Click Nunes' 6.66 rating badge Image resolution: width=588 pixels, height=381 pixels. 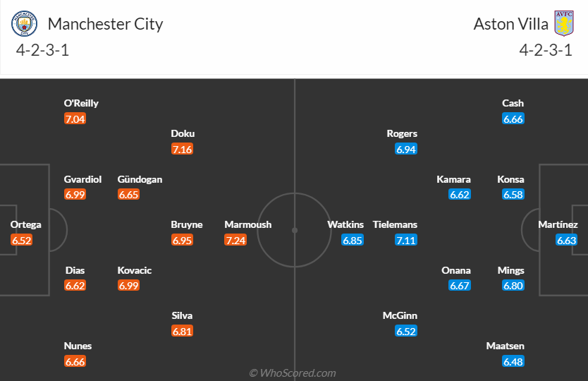click(x=75, y=362)
